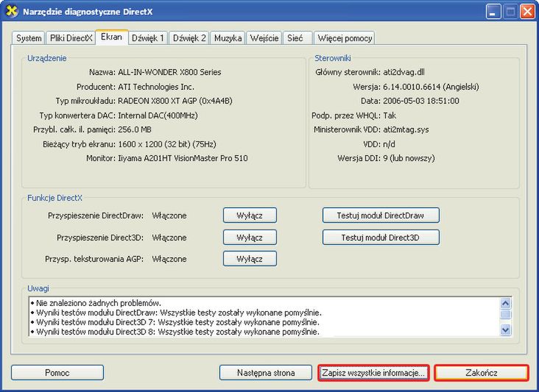The width and height of the screenshot is (539, 392).
Task: Click the Uwagi scrollbar down arrow
Action: coord(505,330)
